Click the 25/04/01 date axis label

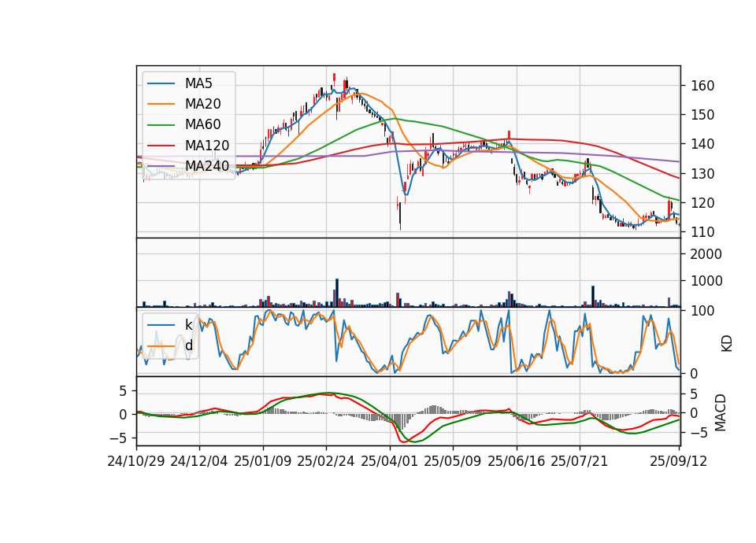(389, 461)
